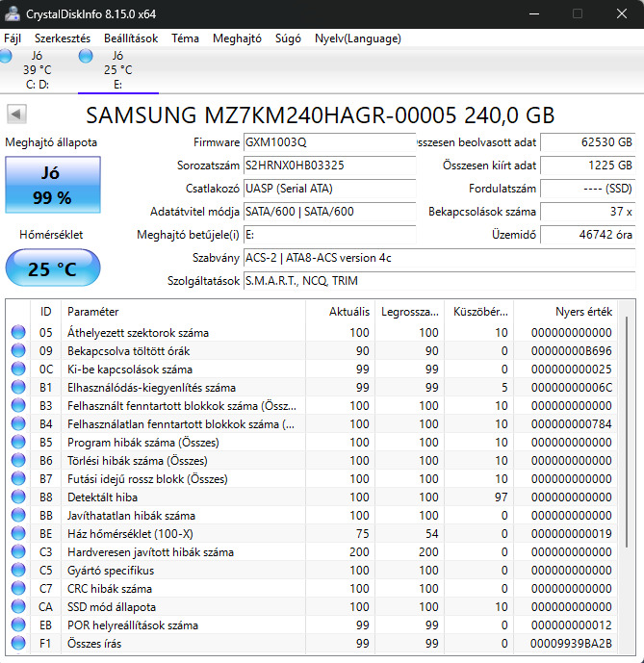The image size is (644, 663).
Task: Select the Ház hőmérséklet (100-X) row
Action: (312, 533)
